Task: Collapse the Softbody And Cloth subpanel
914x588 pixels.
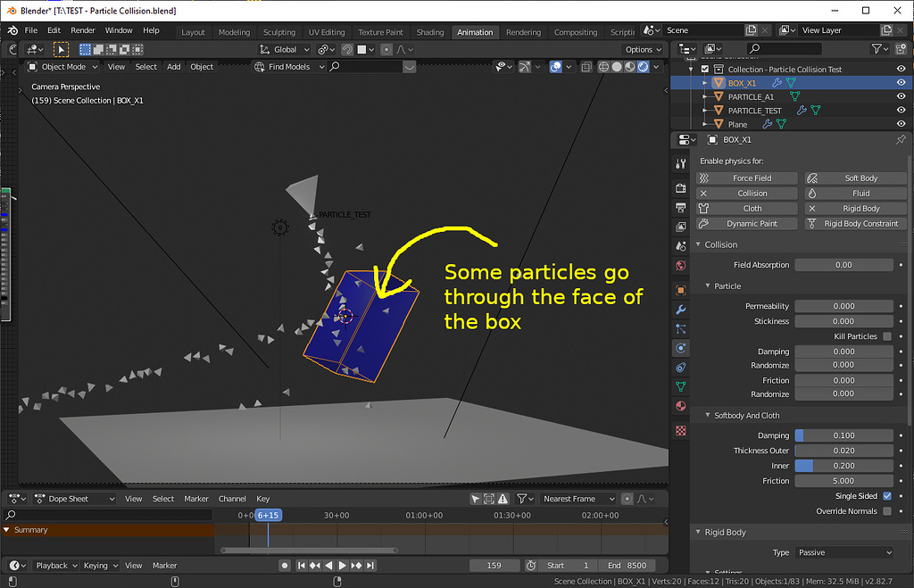Action: (708, 415)
